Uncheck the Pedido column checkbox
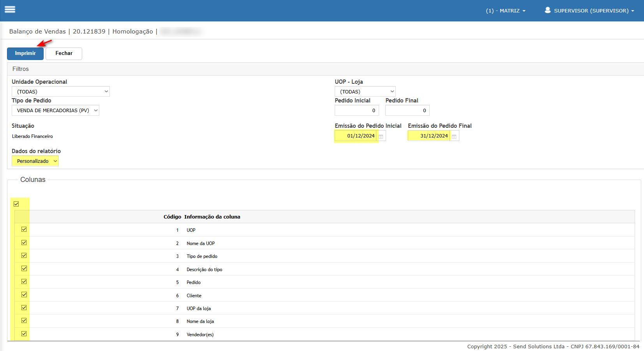This screenshot has height=351, width=644. point(24,282)
